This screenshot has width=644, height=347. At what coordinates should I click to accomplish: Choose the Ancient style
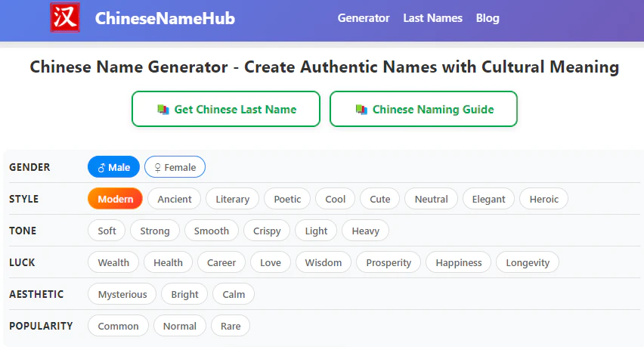tap(174, 199)
